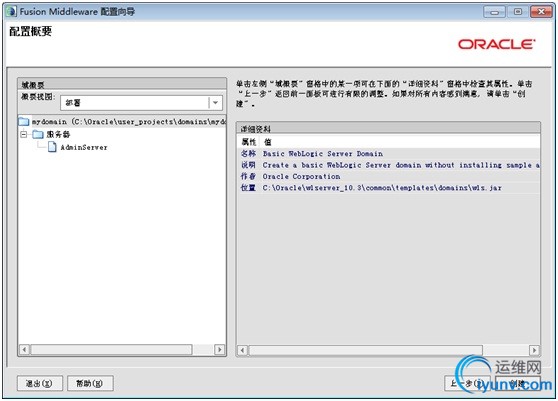Click the 服务器 folder icon
Screen dimensions: 558x401
click(38, 134)
